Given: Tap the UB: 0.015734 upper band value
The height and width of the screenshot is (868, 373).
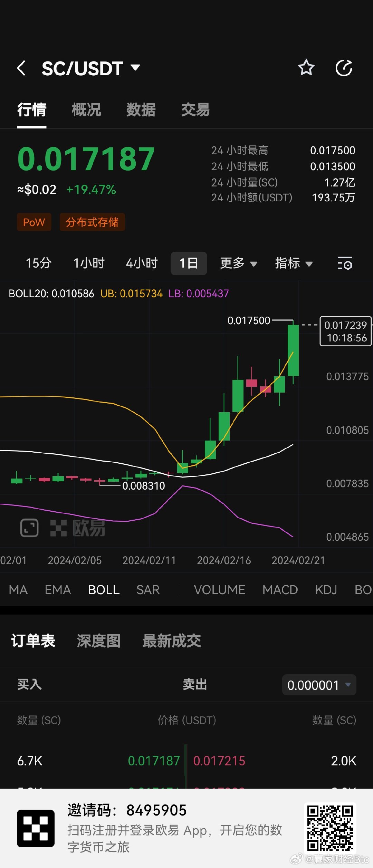Looking at the screenshot, I should (x=131, y=293).
